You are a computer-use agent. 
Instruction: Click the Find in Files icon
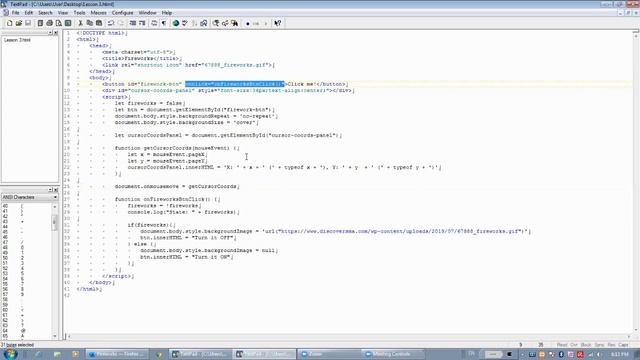[234, 23]
